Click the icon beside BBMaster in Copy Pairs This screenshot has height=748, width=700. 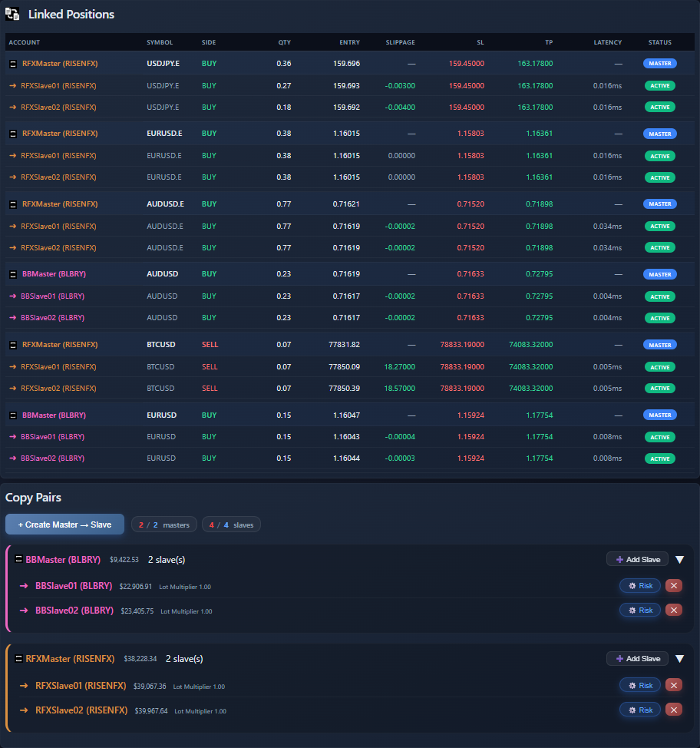point(18,559)
